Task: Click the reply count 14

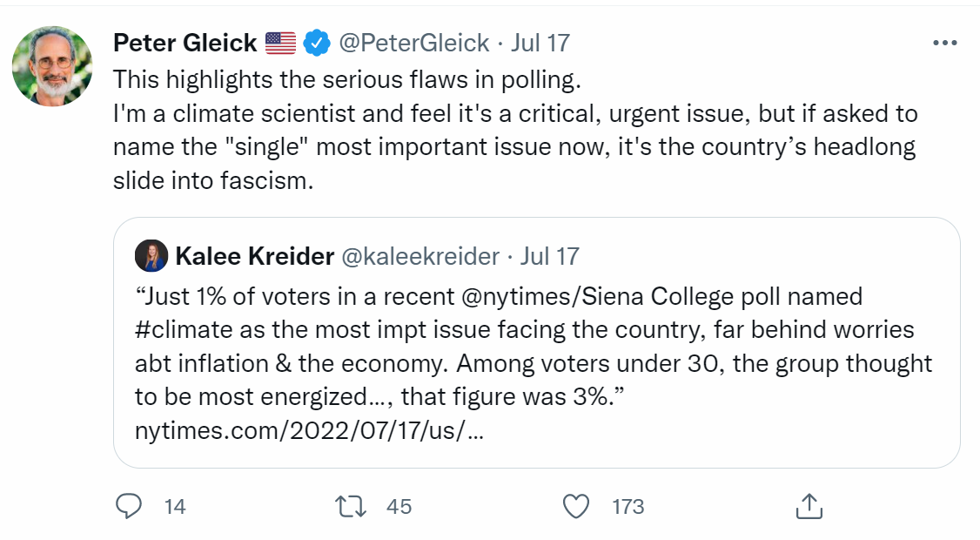Action: (175, 507)
